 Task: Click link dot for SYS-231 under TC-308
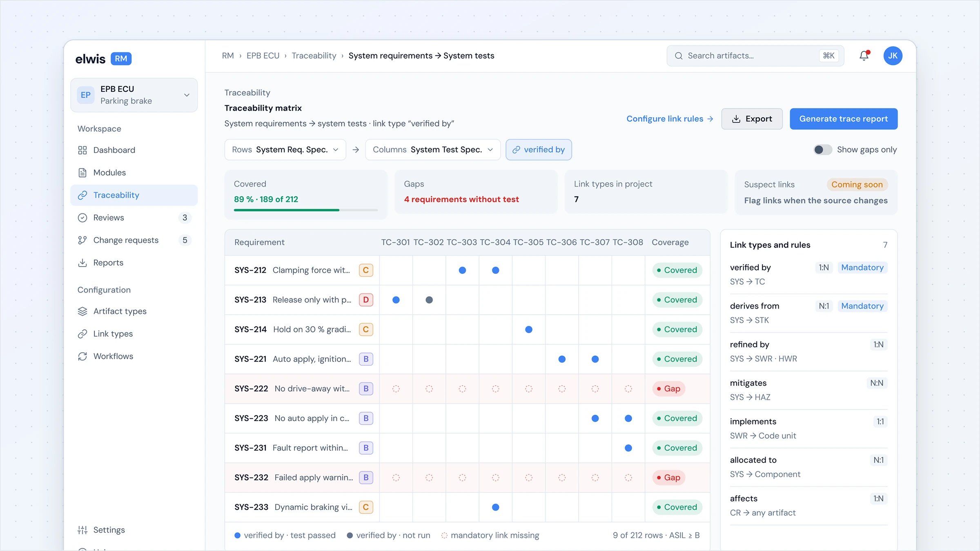(x=628, y=448)
